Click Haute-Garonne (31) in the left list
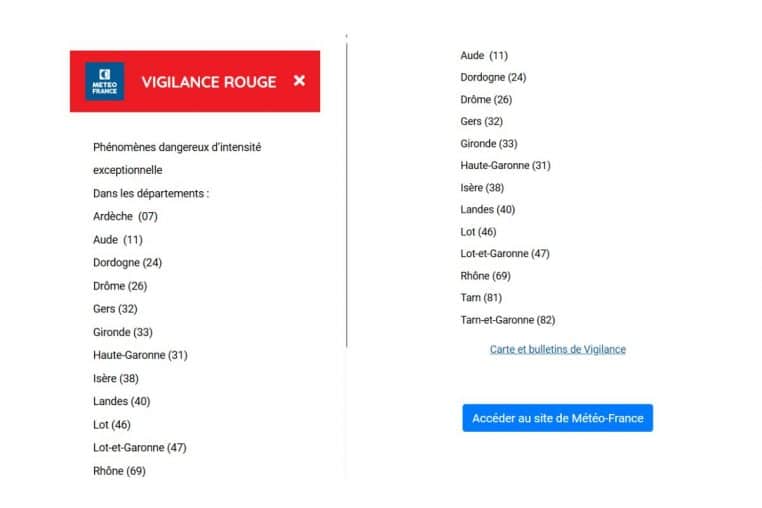762x508 pixels. (x=140, y=355)
